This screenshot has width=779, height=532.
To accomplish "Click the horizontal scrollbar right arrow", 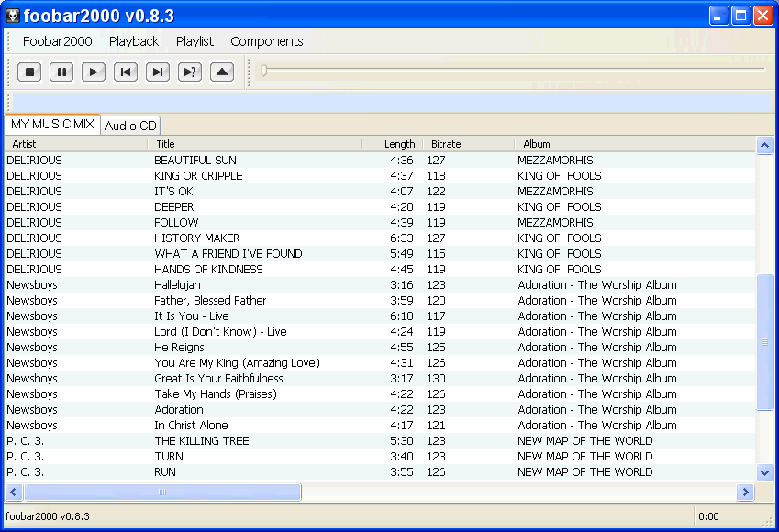I will click(746, 492).
